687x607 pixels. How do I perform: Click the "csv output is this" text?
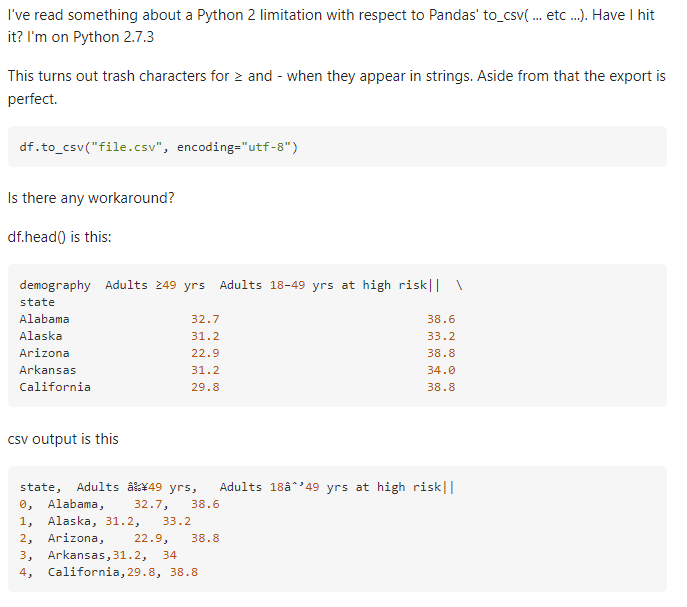point(63,439)
